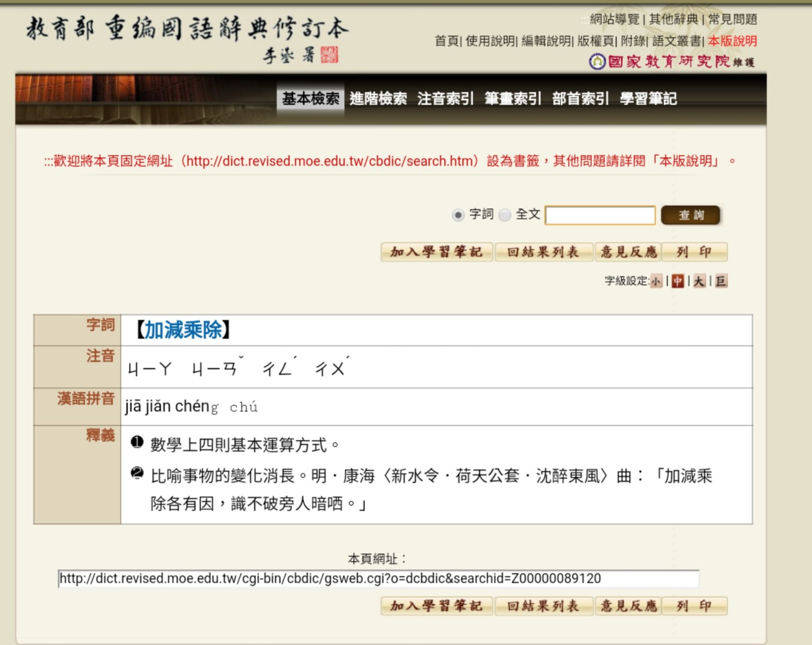Click the 注音 row label
The width and height of the screenshot is (812, 645).
[100, 356]
